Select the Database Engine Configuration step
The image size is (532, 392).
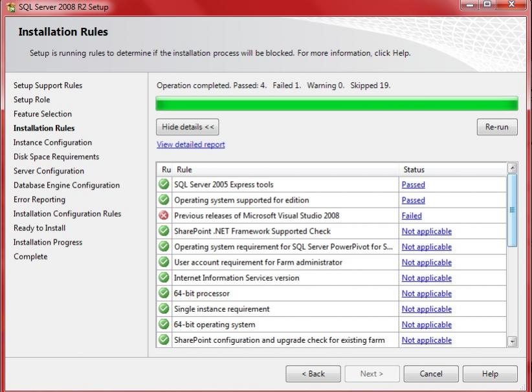tap(67, 185)
